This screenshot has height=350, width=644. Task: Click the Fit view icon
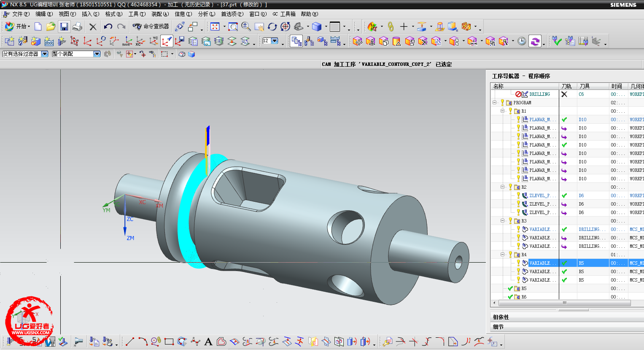tap(215, 27)
